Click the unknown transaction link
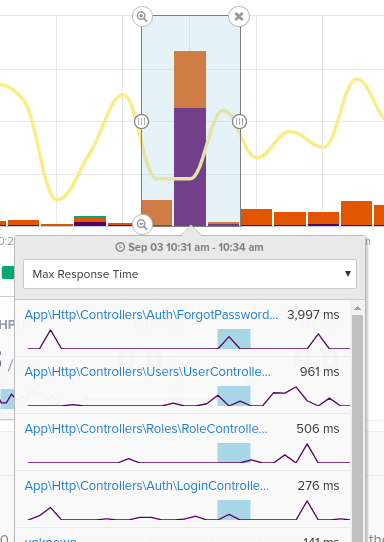384x542 pixels. coord(50,539)
